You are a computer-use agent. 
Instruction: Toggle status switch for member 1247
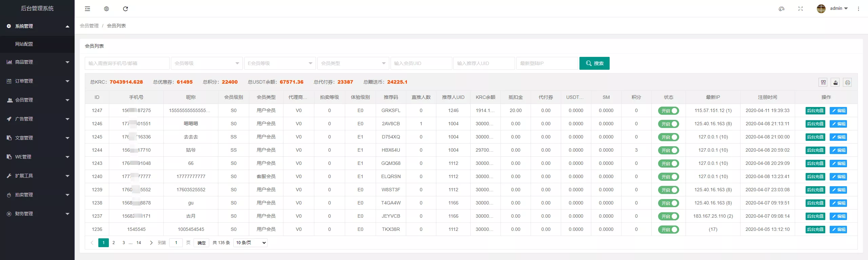tap(668, 111)
